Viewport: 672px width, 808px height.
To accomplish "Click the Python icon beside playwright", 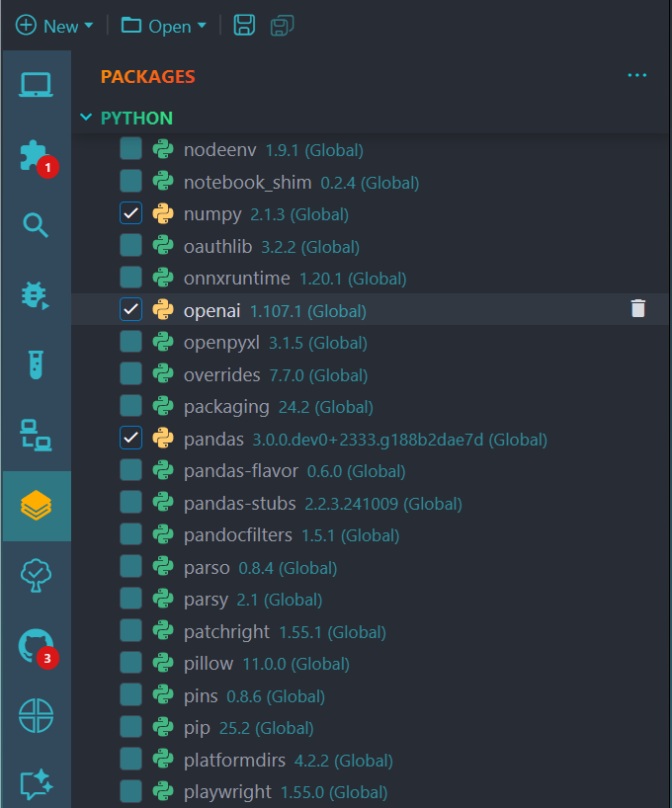I will 163,791.
